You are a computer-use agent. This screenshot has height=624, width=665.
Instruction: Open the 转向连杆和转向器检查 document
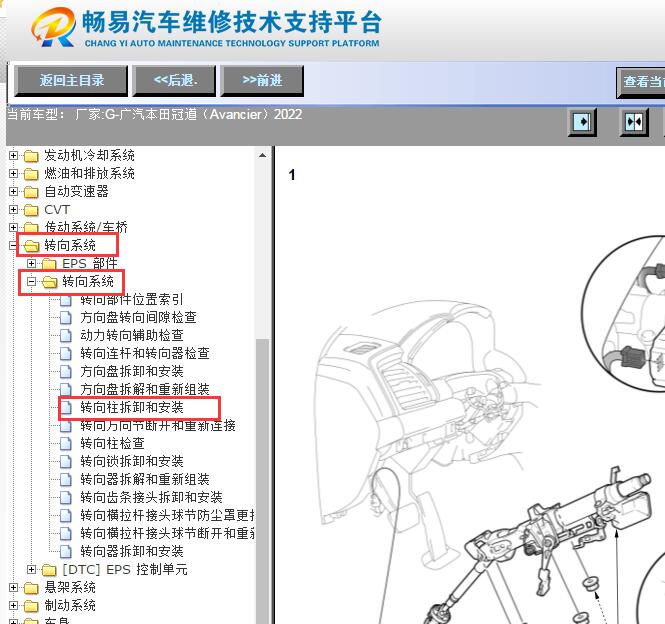145,353
